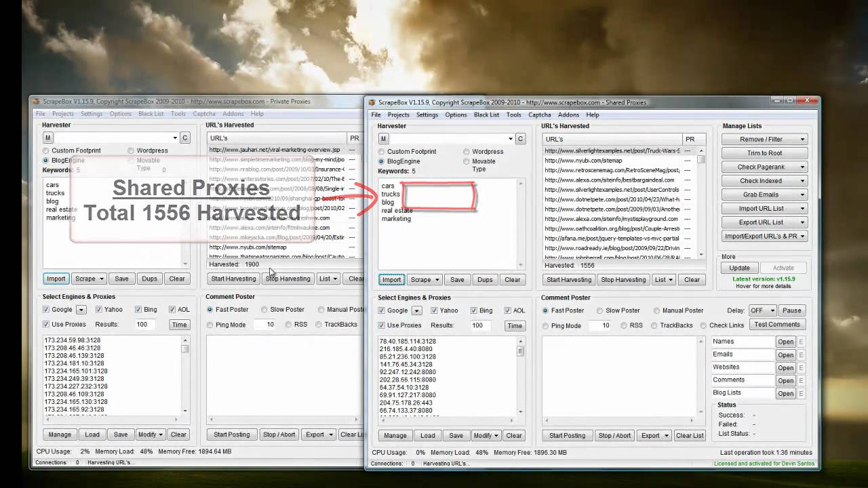Select Check Links radio option
The width and height of the screenshot is (868, 488).
[x=703, y=325]
